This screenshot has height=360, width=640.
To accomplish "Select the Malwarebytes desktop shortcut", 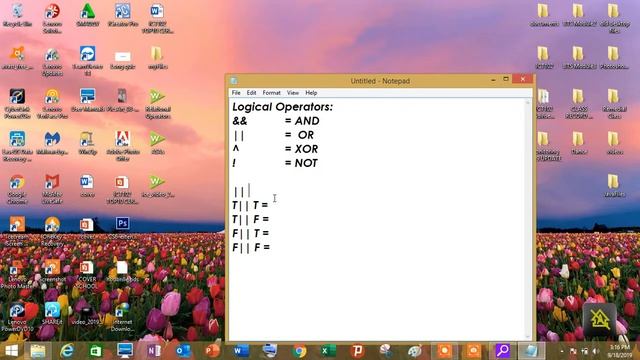I will point(52,143).
